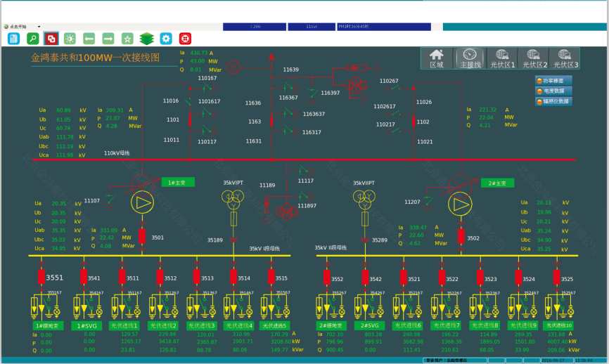
Task: Click the red lifebuoy help icon
Action: (185, 39)
